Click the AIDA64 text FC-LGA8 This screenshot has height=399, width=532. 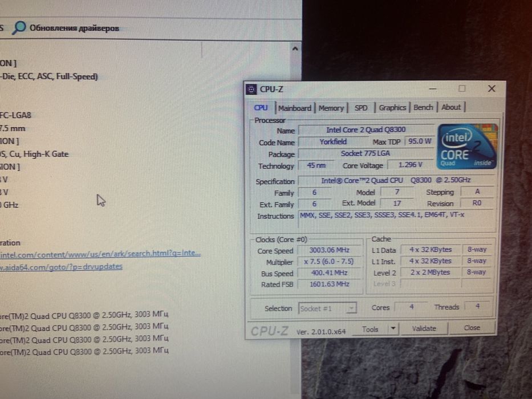(x=15, y=115)
